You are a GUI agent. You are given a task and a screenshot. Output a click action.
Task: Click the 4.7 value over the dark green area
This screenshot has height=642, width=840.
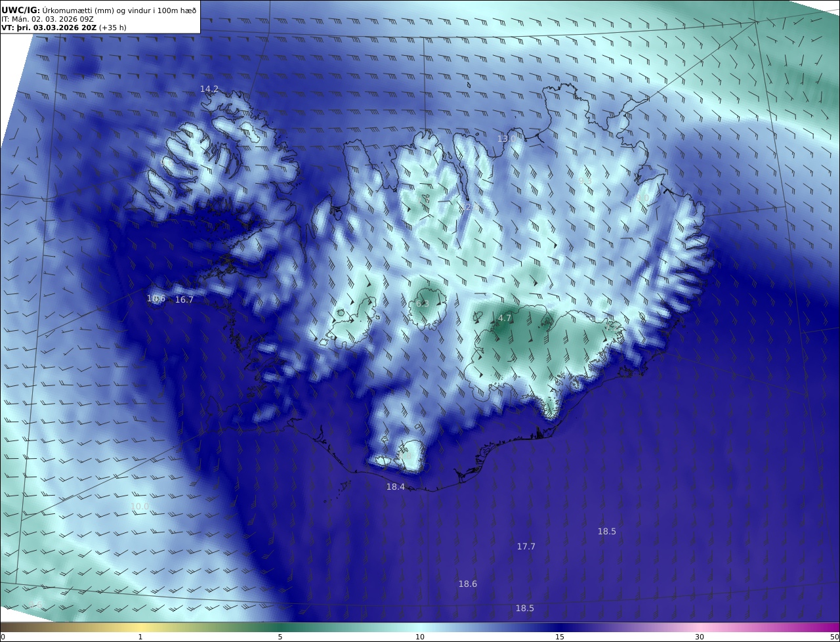pos(505,318)
